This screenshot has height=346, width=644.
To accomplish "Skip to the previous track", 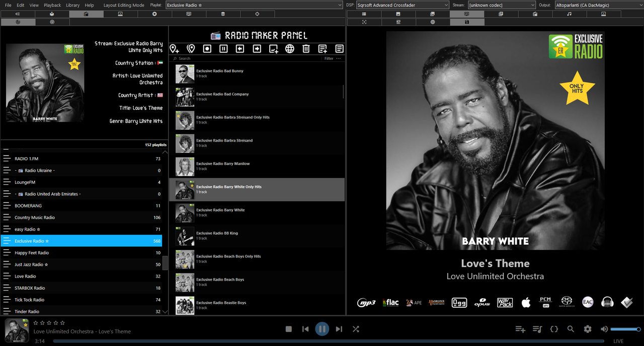I will click(x=305, y=329).
